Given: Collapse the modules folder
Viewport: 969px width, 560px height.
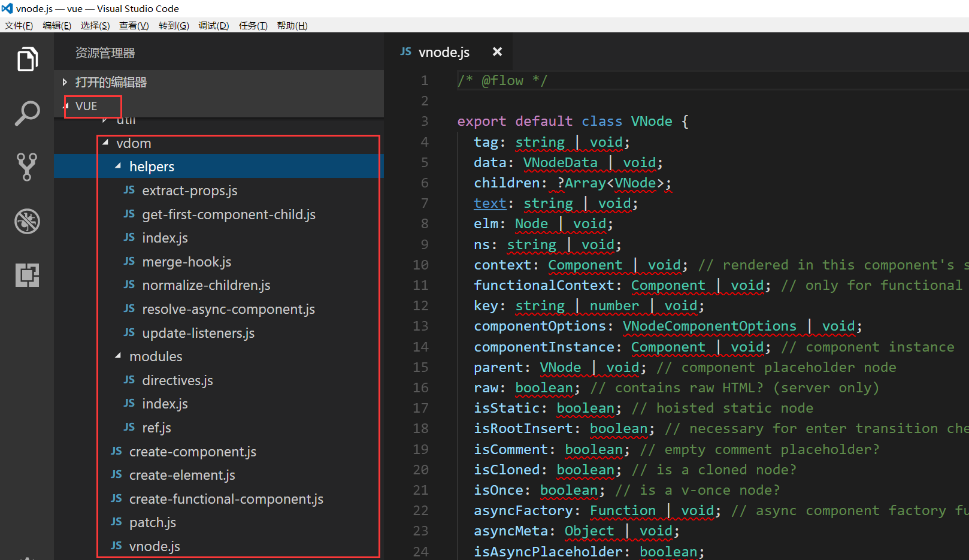Looking at the screenshot, I should [118, 356].
